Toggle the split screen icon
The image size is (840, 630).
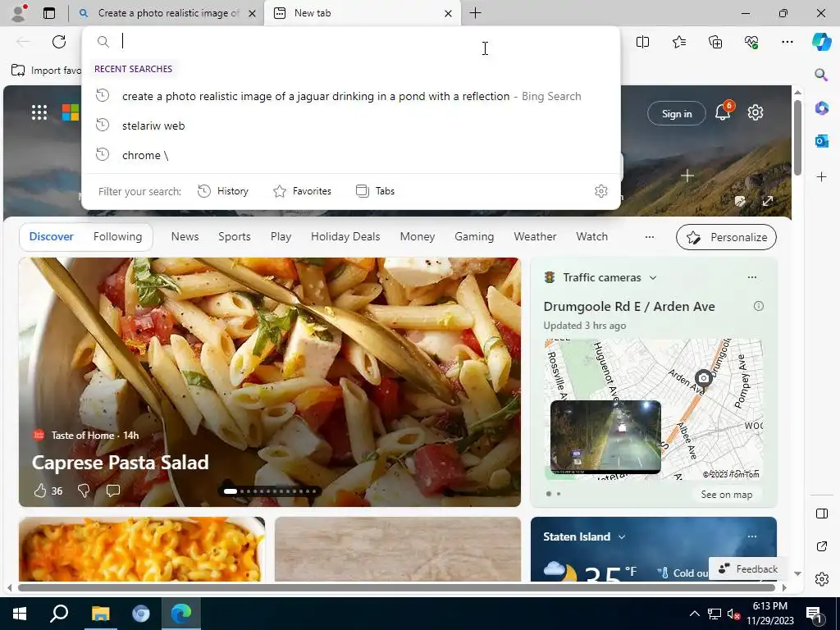[642, 42]
